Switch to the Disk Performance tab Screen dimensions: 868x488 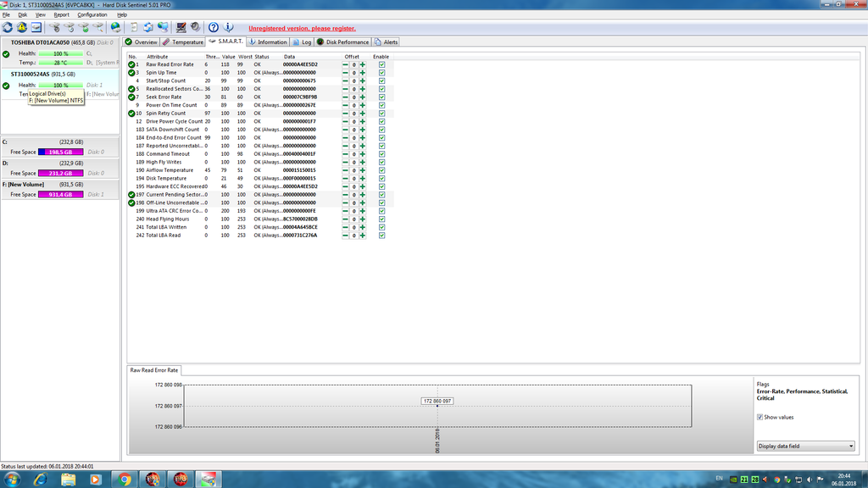(342, 42)
